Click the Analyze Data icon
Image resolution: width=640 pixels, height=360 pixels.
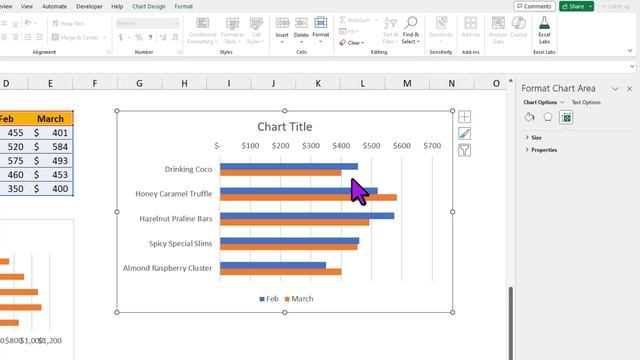pyautogui.click(x=498, y=23)
